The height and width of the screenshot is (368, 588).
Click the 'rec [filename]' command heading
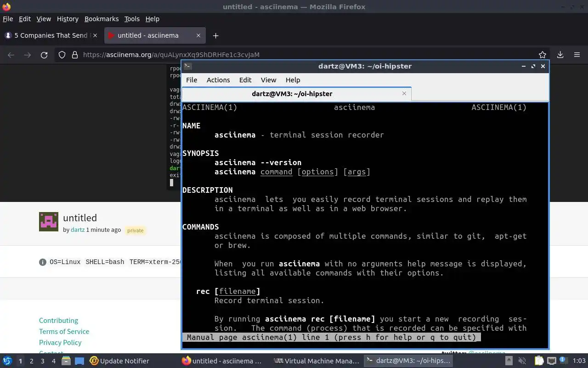(x=228, y=291)
